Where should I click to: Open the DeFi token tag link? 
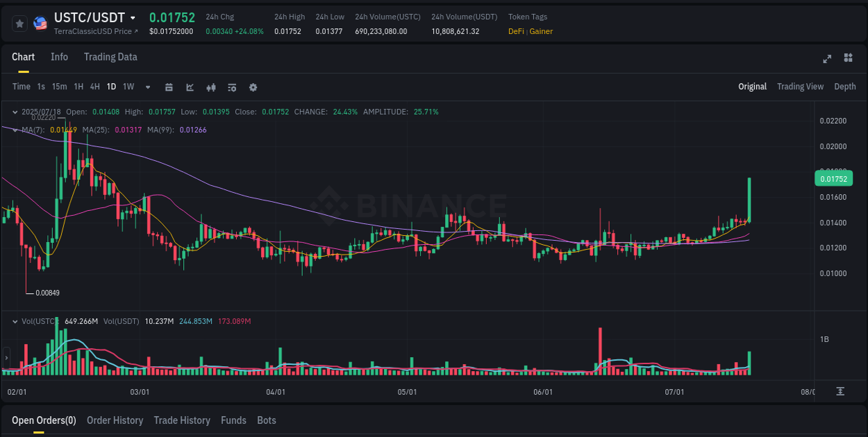(x=518, y=31)
